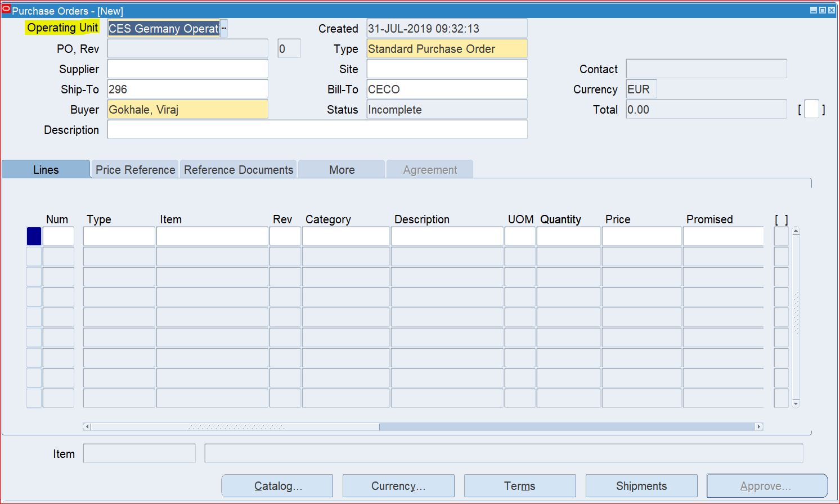
Task: Open the header descriptive flexfield beside Total
Action: 812,109
